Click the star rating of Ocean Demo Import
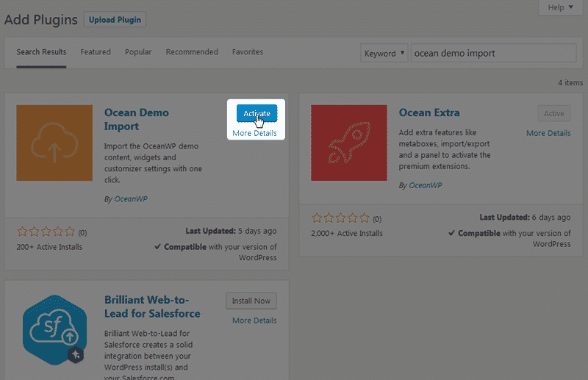Screen dimensions: 588x380 (46, 232)
